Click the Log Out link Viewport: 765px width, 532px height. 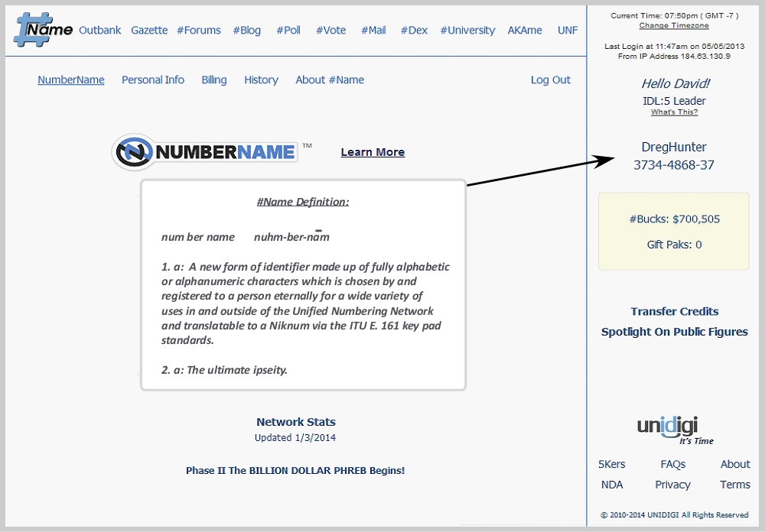(551, 80)
